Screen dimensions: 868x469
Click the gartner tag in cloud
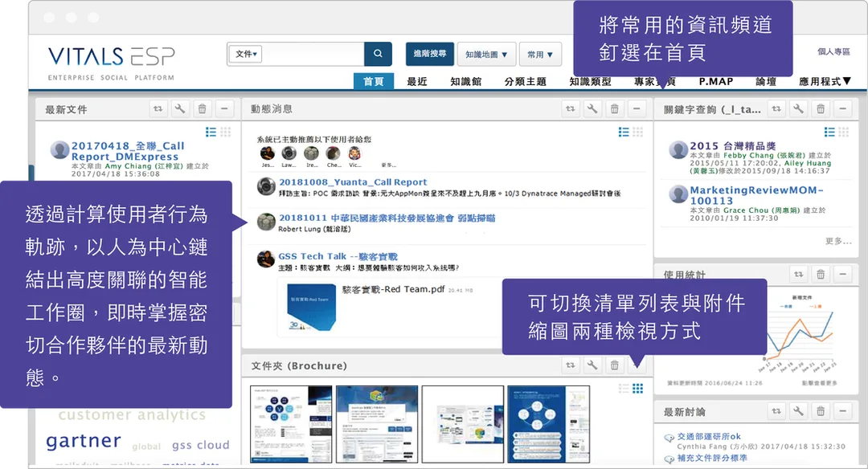point(84,441)
